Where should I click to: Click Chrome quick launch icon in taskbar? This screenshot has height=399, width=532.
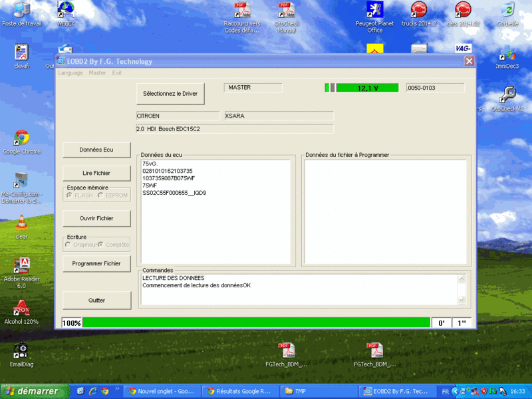(105, 391)
